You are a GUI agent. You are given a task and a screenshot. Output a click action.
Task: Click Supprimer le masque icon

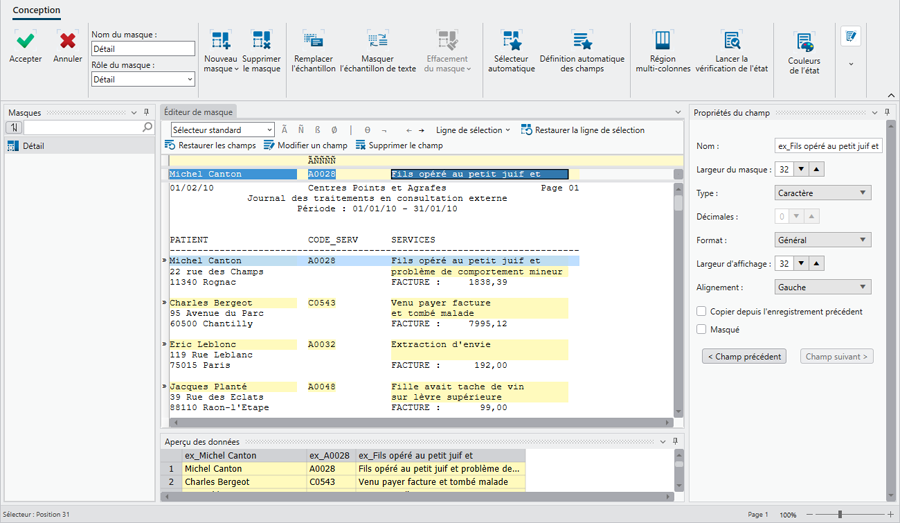tap(262, 41)
